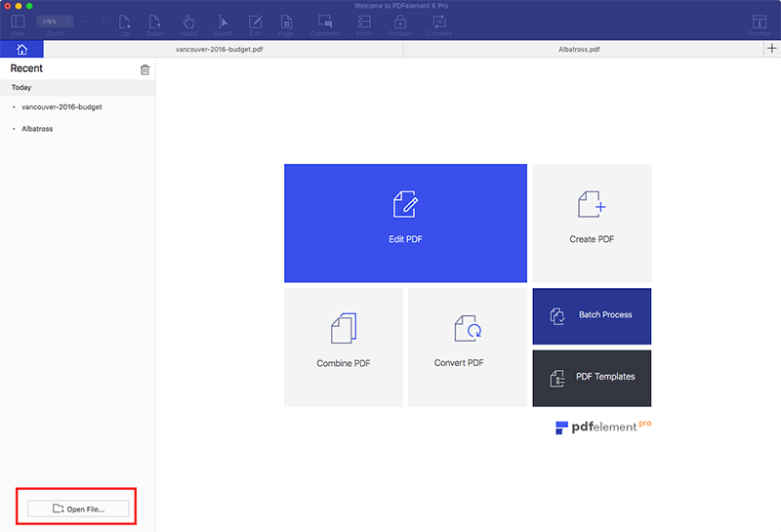Open the 176% zoom level dropdown
Image resolution: width=781 pixels, height=532 pixels.
[55, 21]
